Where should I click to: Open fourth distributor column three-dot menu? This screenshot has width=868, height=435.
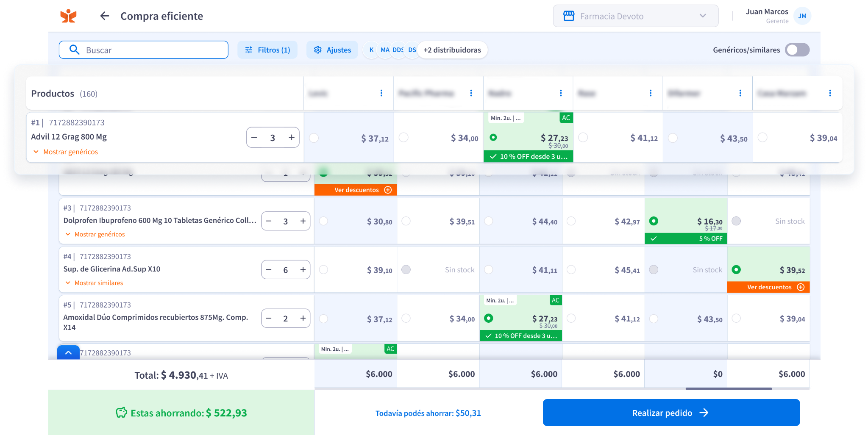[651, 93]
